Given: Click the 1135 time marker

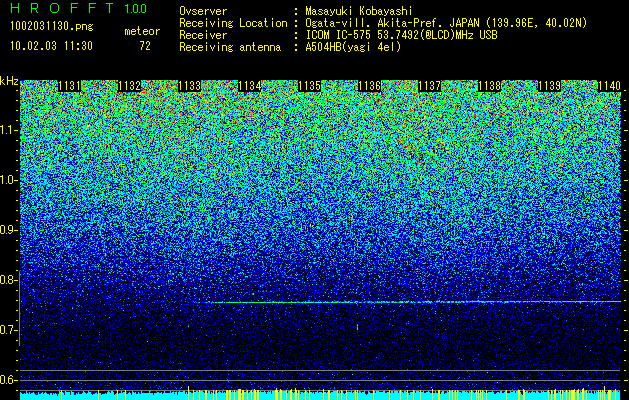Looking at the screenshot, I should pos(310,86).
